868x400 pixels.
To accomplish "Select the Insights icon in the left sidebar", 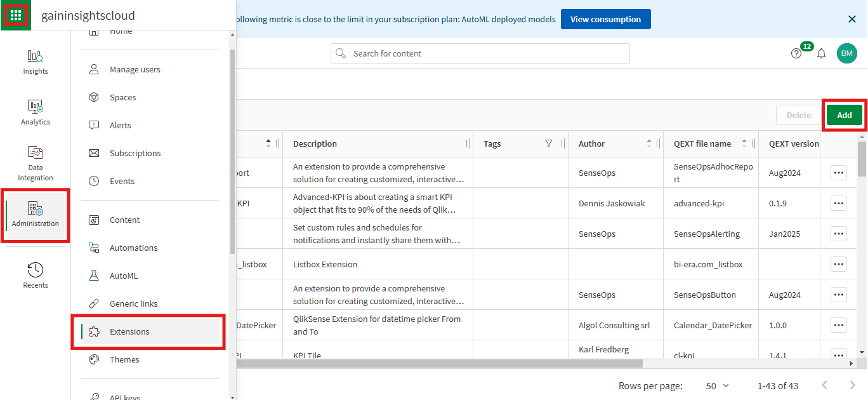I will 35,61.
